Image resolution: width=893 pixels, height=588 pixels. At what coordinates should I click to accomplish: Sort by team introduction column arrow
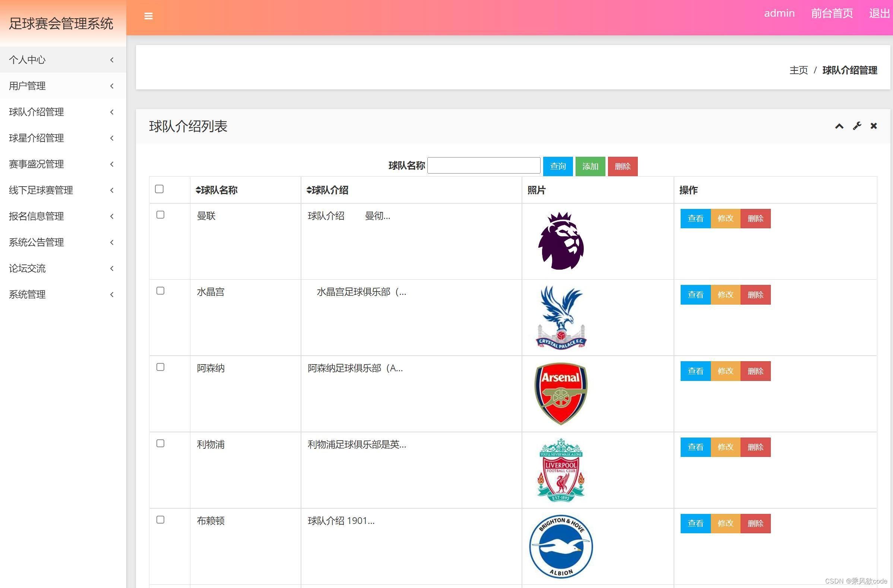[309, 190]
